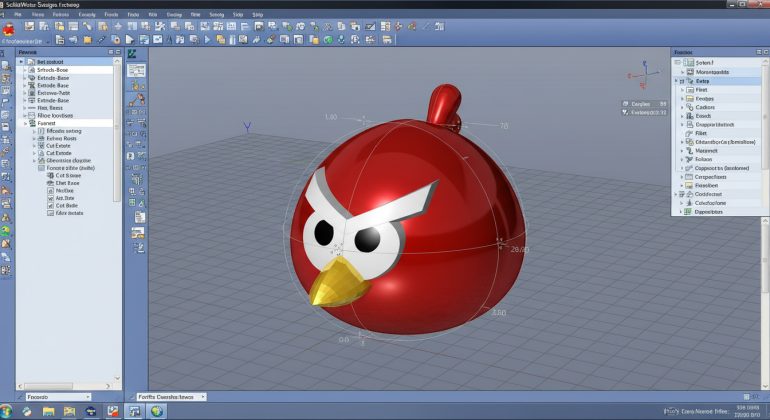Image resolution: width=770 pixels, height=420 pixels.
Task: Select the Extrp item in right panel
Action: [702, 81]
